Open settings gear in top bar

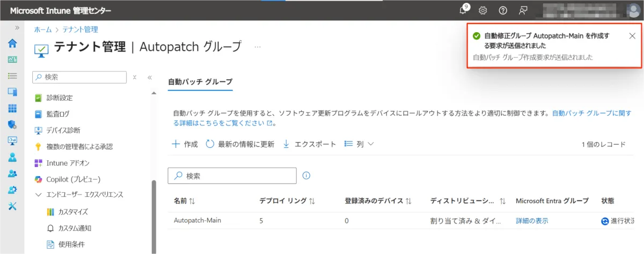[x=483, y=10]
